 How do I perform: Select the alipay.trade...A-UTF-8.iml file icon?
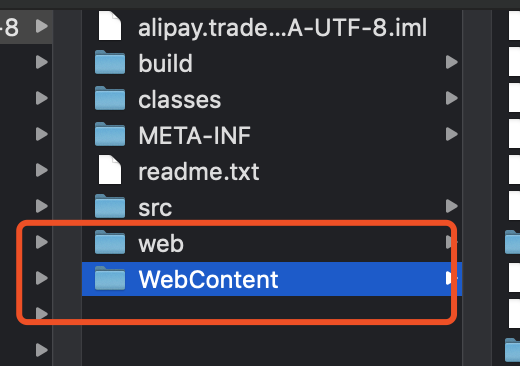coord(110,26)
